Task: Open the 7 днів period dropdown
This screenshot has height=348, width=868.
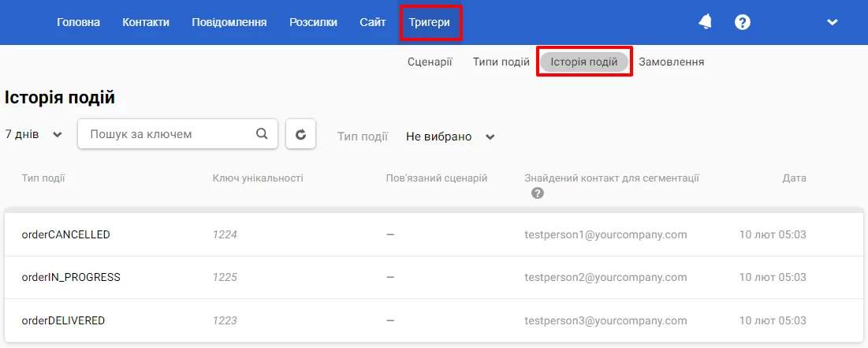Action: tap(33, 135)
